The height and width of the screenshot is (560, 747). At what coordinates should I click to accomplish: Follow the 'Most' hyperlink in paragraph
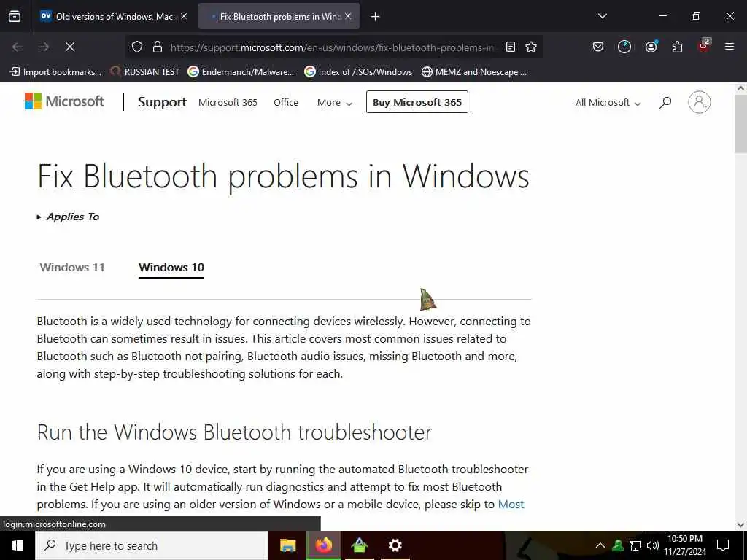click(x=511, y=505)
